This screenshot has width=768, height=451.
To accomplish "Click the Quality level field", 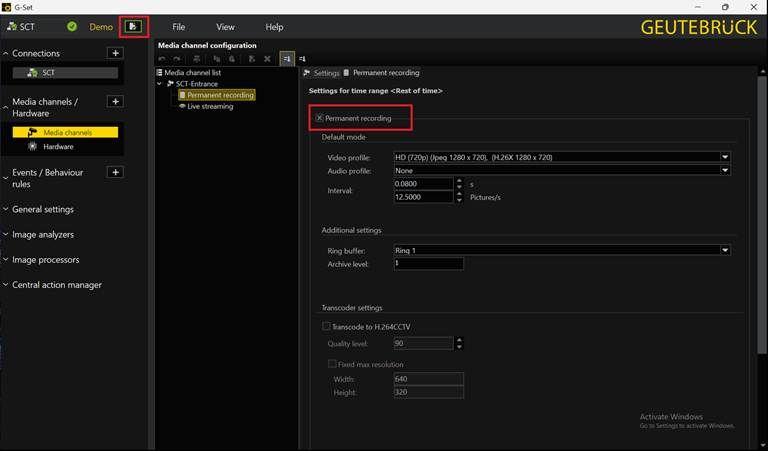I will pyautogui.click(x=424, y=343).
